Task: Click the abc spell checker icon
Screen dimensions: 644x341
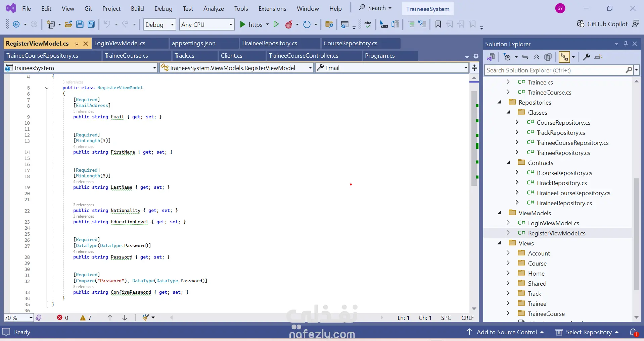Action: coord(368,24)
